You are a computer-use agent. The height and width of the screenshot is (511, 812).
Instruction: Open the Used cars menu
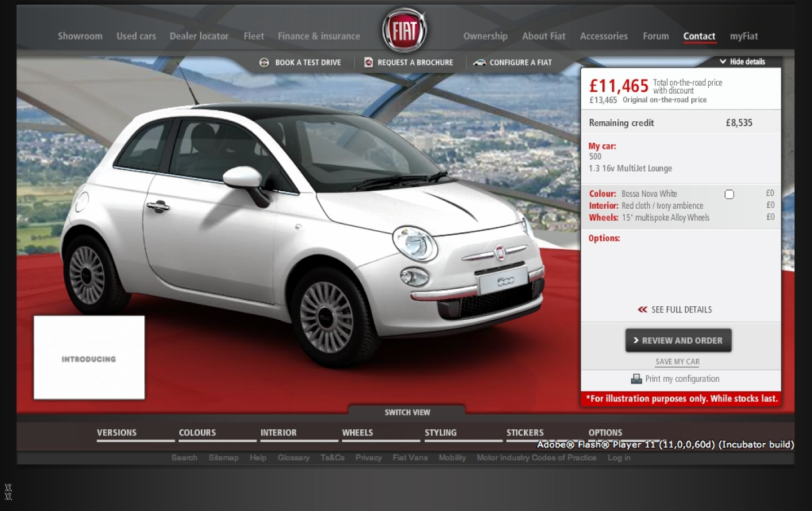click(136, 36)
